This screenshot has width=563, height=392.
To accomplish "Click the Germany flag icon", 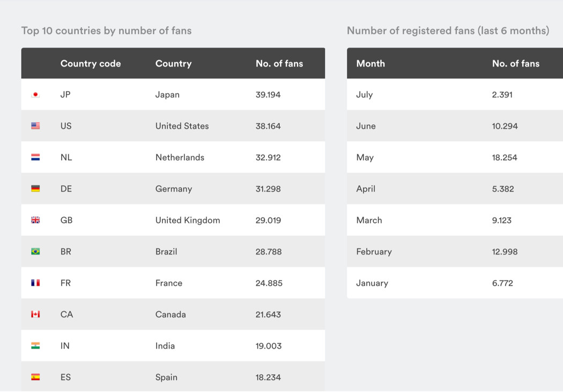I will pyautogui.click(x=35, y=189).
